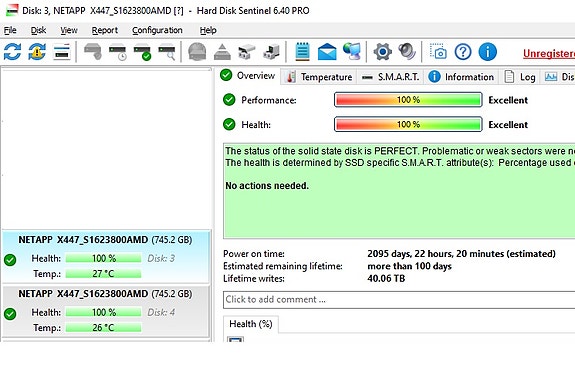Click the grey disk with shield icon
The width and height of the screenshot is (575, 392).
(92, 52)
